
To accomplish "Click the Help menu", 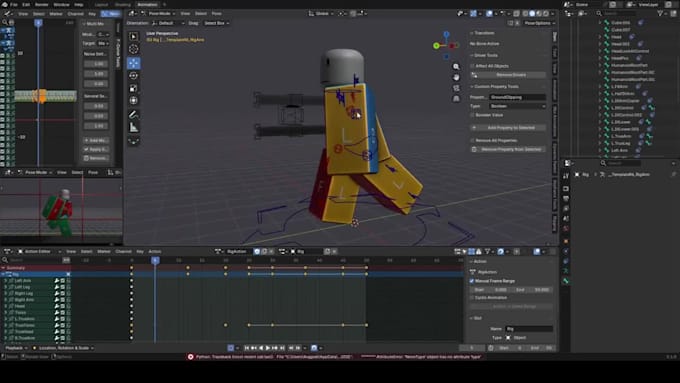I will 78,4.
